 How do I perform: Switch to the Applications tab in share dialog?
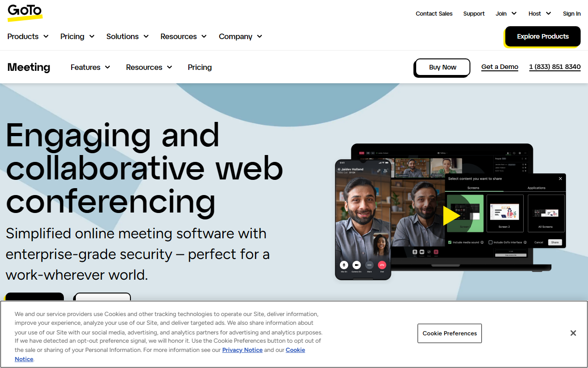536,188
